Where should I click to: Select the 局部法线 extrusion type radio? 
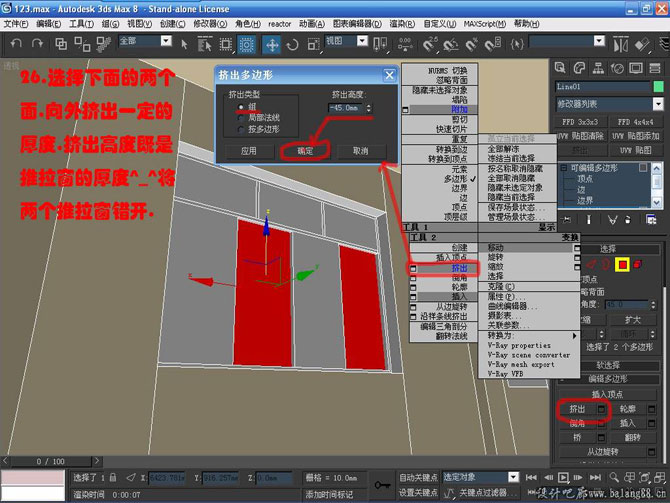[241, 118]
